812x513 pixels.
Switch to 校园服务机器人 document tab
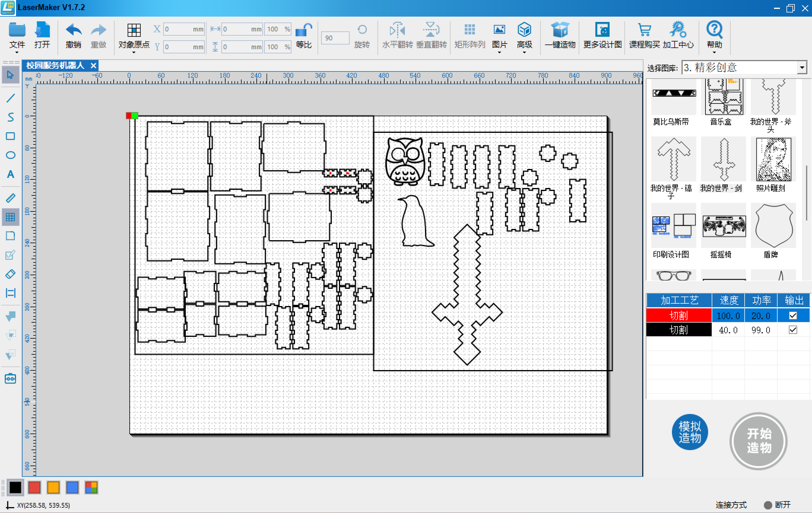click(55, 65)
